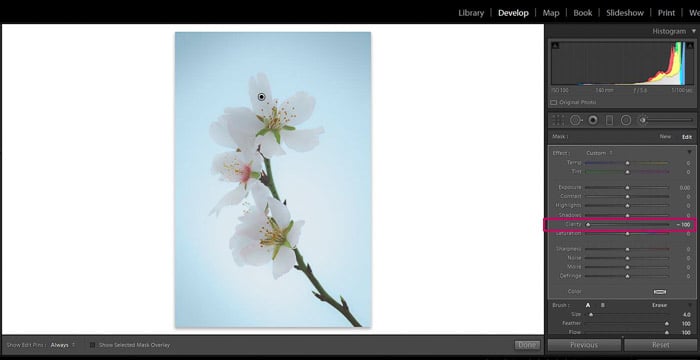700x360 pixels.
Task: Click the brush Feather slider handle
Action: point(667,324)
